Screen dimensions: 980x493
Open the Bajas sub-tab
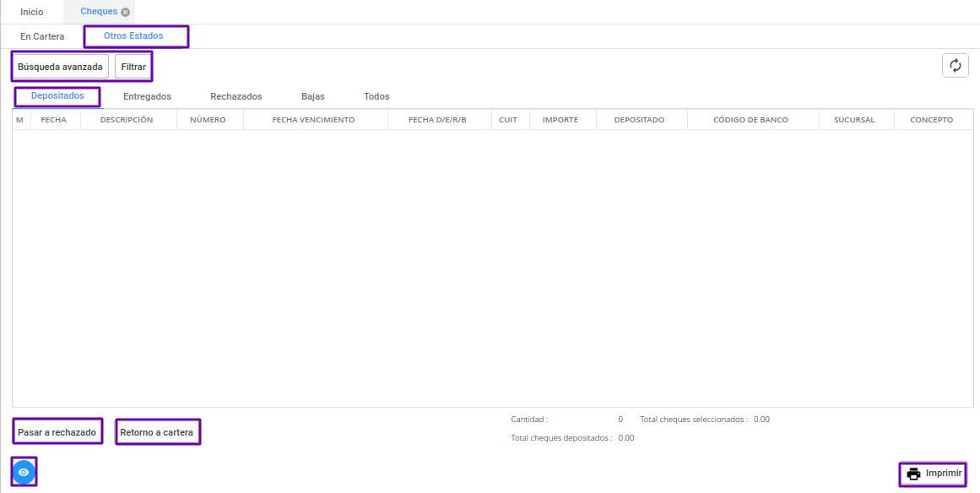(x=313, y=96)
